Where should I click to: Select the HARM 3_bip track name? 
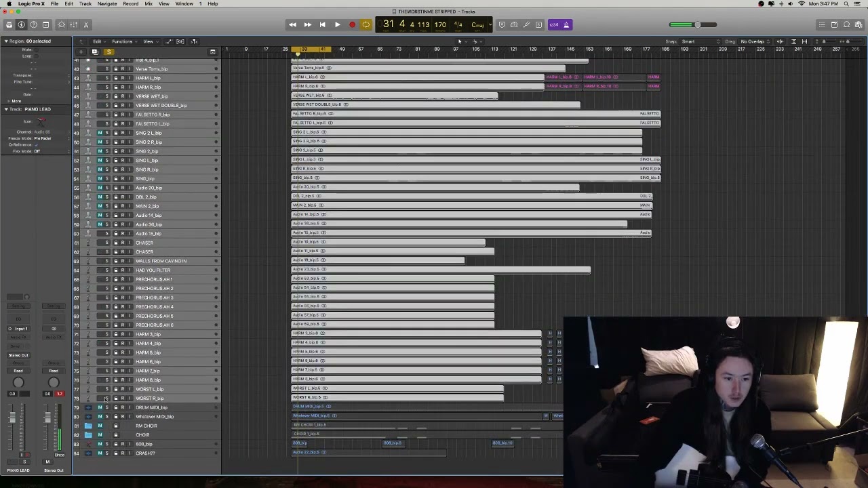point(148,334)
